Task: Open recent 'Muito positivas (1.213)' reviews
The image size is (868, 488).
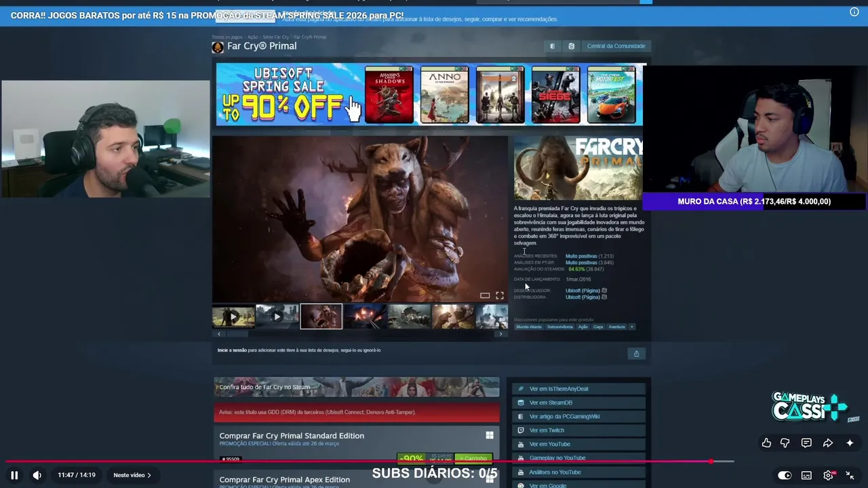Action: tap(589, 256)
